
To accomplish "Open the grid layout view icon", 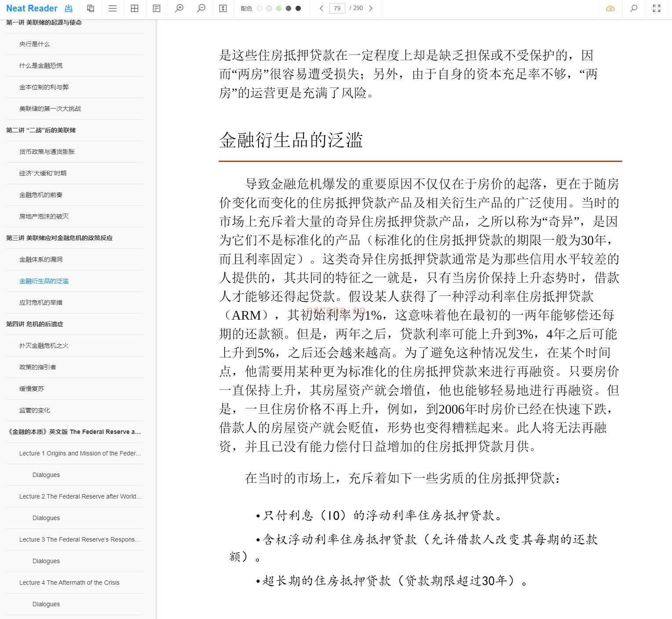I will 135,8.
